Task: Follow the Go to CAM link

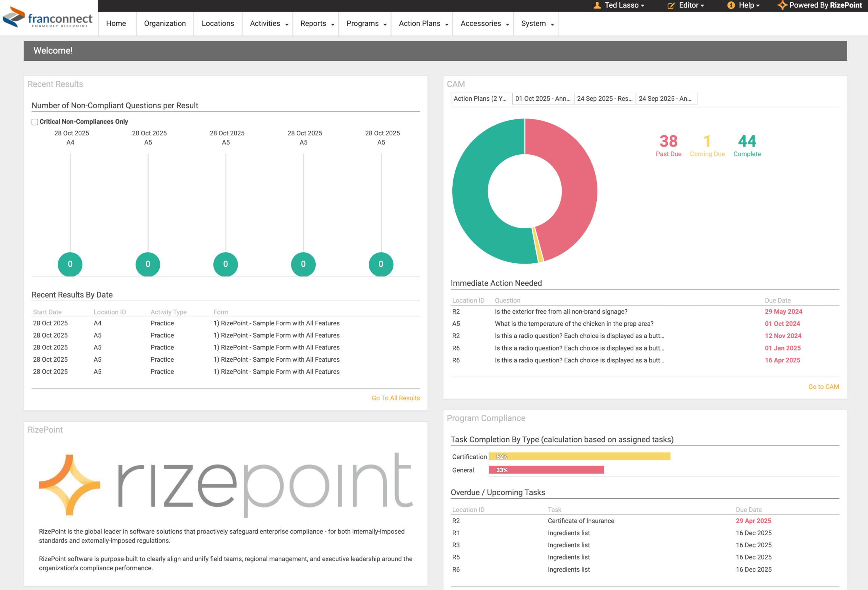Action: [x=823, y=387]
